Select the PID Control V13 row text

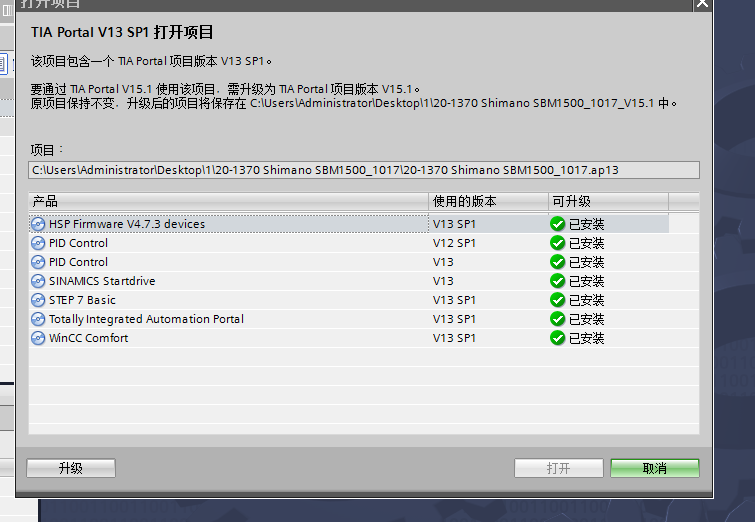(78, 262)
